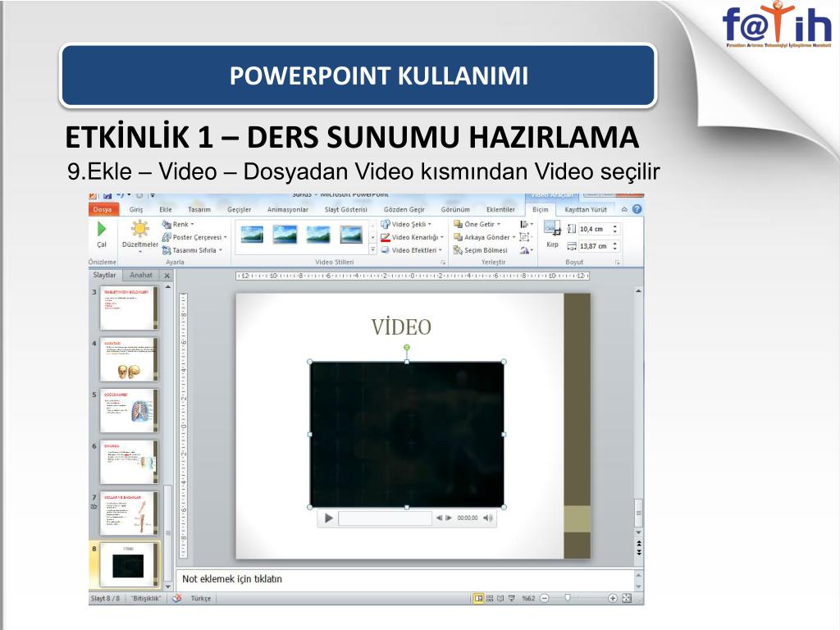Select slide 5 thumbnail with rib cage
Screen dimensions: 840x630
129,411
